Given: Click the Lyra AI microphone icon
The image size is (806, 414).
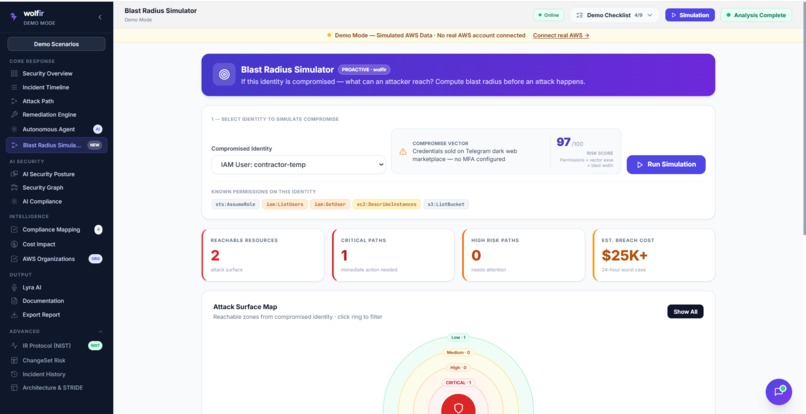Looking at the screenshot, I should (x=14, y=287).
